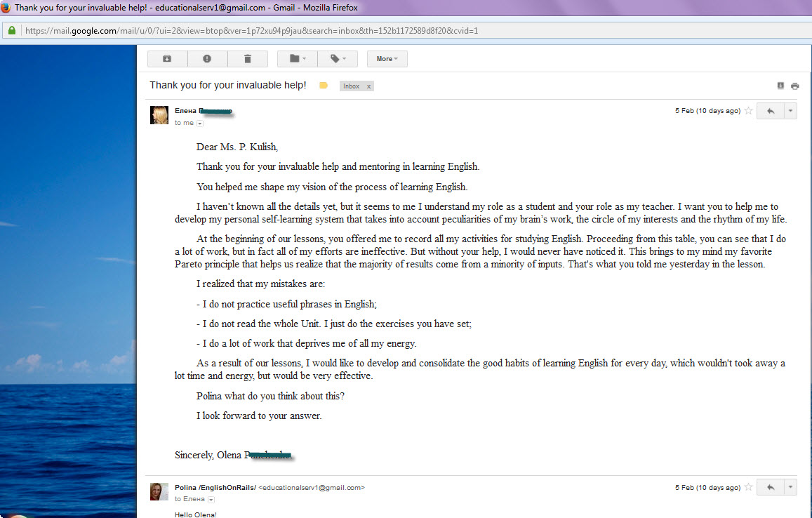Click the line 'Dear Ms. P. Kulish,'
The height and width of the screenshot is (518, 812).
[237, 147]
